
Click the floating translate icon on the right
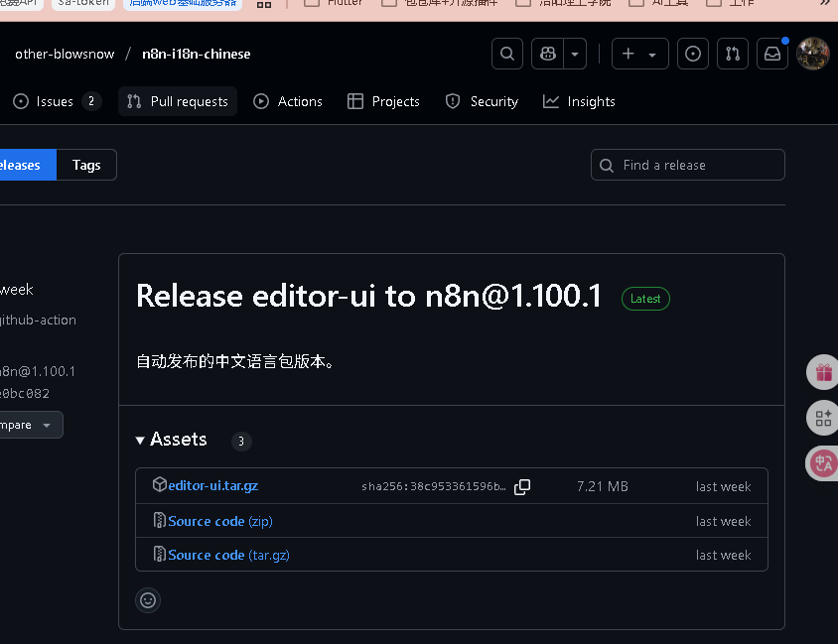pyautogui.click(x=822, y=462)
